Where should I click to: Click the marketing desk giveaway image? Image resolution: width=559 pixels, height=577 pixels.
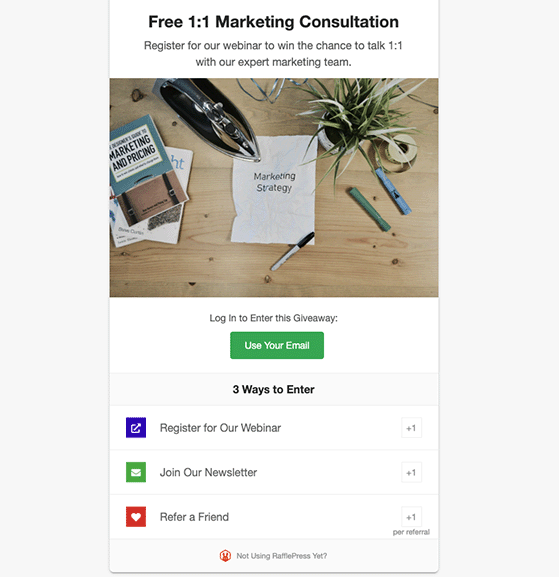coord(274,187)
